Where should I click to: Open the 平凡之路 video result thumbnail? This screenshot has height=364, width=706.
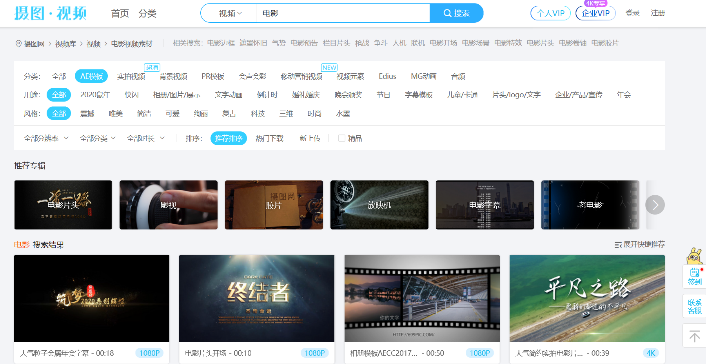pos(587,298)
